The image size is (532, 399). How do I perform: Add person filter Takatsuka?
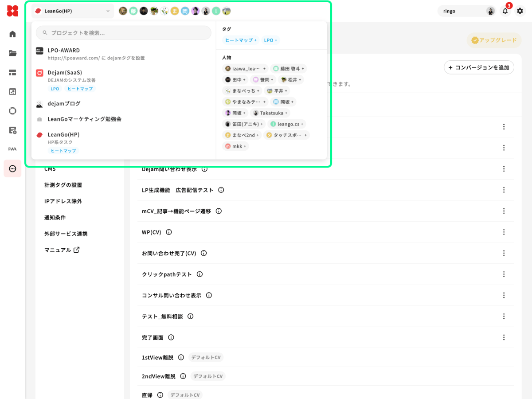[270, 113]
